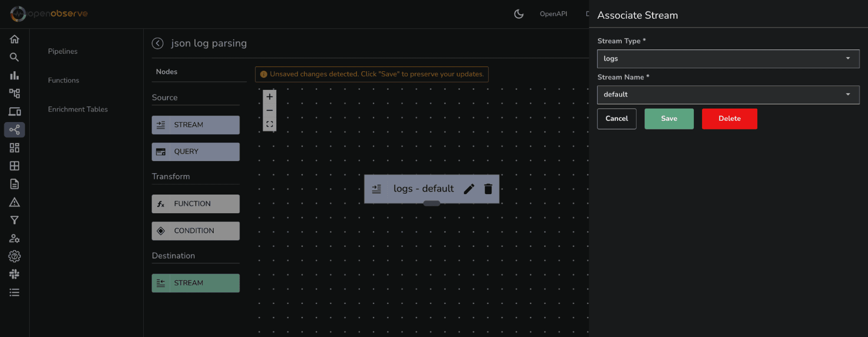Zoom out on the pipeline canvas
Image resolution: width=868 pixels, height=337 pixels.
270,110
